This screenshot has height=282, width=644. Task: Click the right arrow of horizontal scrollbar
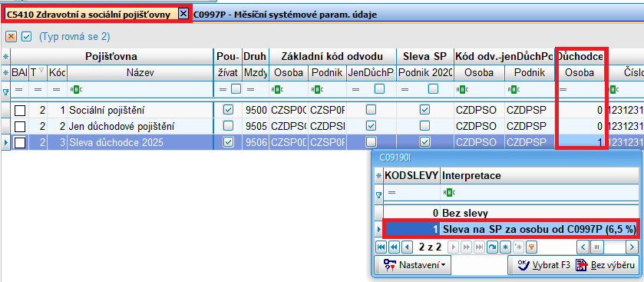point(632,247)
